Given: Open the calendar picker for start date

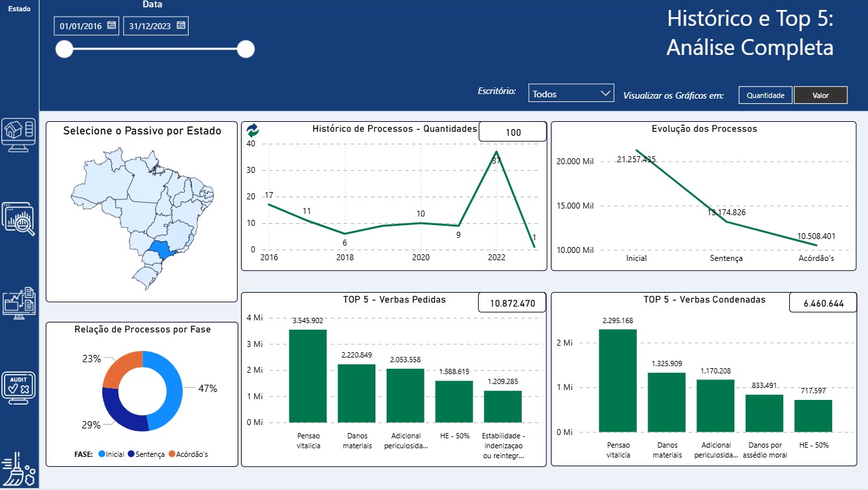Looking at the screenshot, I should click(111, 26).
